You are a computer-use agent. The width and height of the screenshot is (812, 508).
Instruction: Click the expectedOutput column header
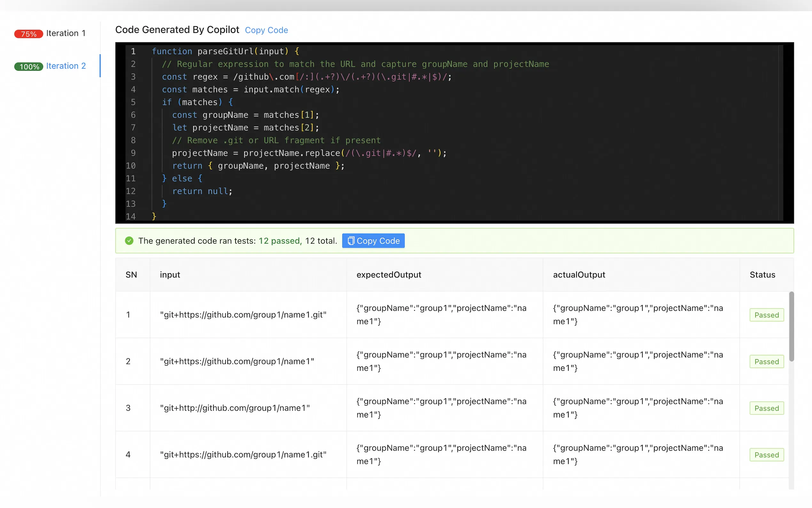388,274
